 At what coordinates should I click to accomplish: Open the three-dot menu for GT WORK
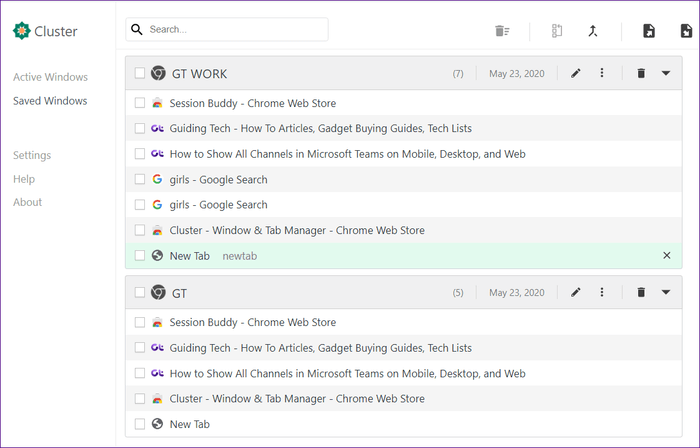click(x=602, y=73)
